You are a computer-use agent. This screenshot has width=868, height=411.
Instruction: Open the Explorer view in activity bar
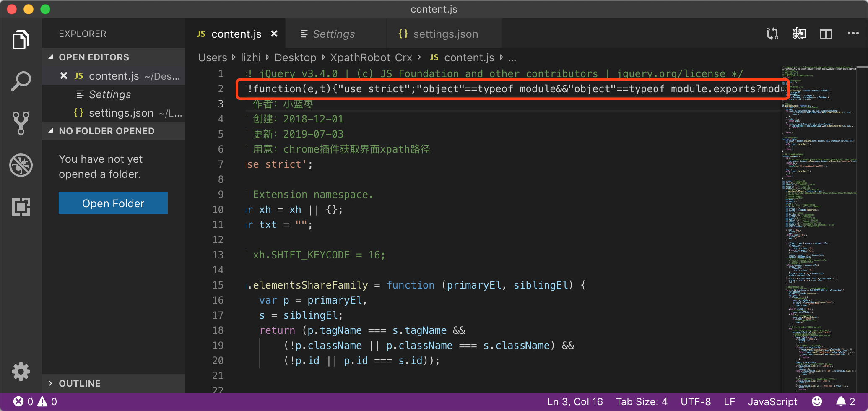pyautogui.click(x=21, y=40)
